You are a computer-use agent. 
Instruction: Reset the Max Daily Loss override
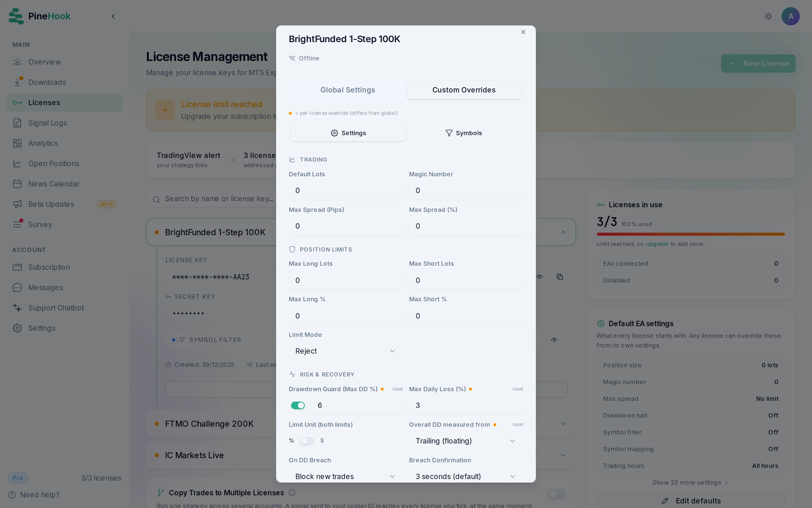point(517,389)
